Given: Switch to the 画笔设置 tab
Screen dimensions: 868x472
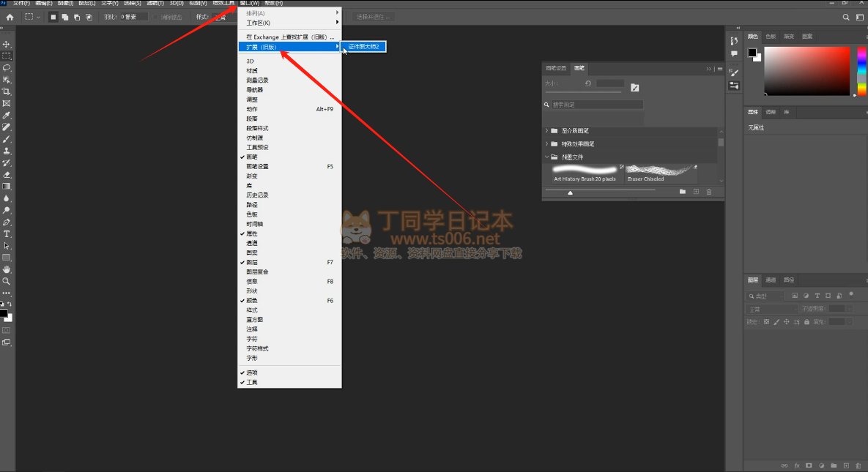Looking at the screenshot, I should pos(556,68).
